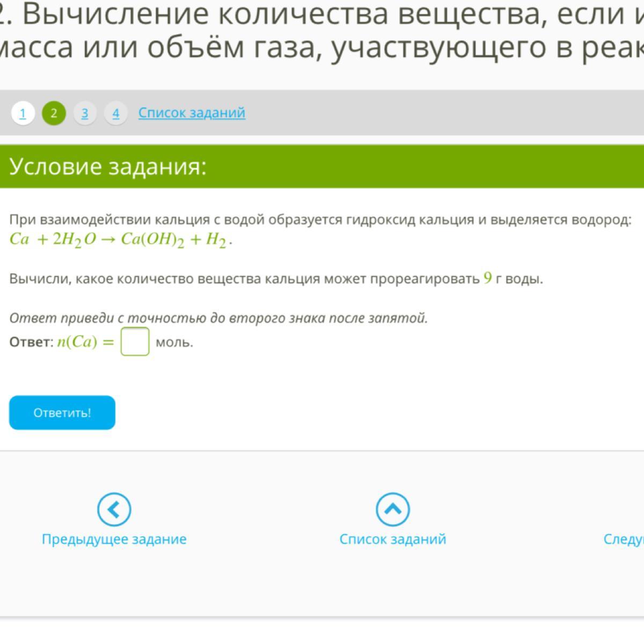Go to task number 4
The height and width of the screenshot is (644, 644).
(x=115, y=113)
